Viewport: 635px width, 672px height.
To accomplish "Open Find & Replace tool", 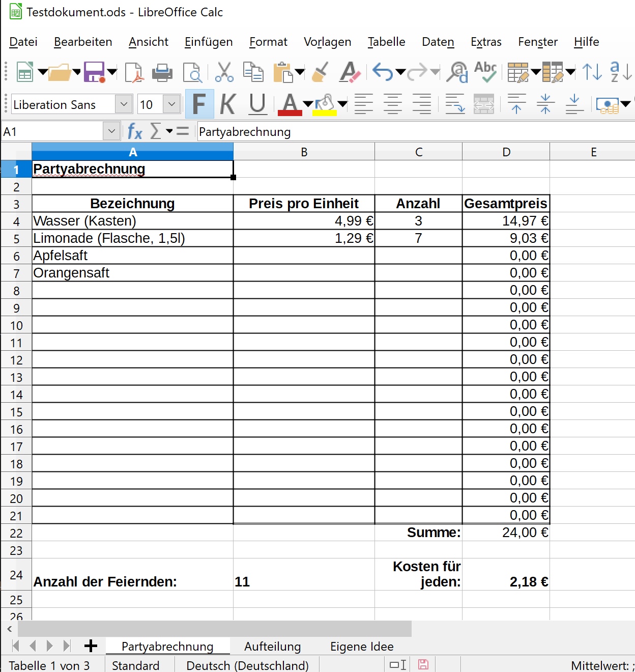I will [457, 72].
